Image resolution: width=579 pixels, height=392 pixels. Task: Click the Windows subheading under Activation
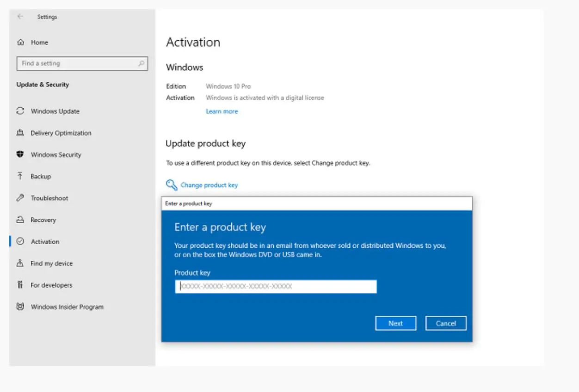pyautogui.click(x=185, y=67)
